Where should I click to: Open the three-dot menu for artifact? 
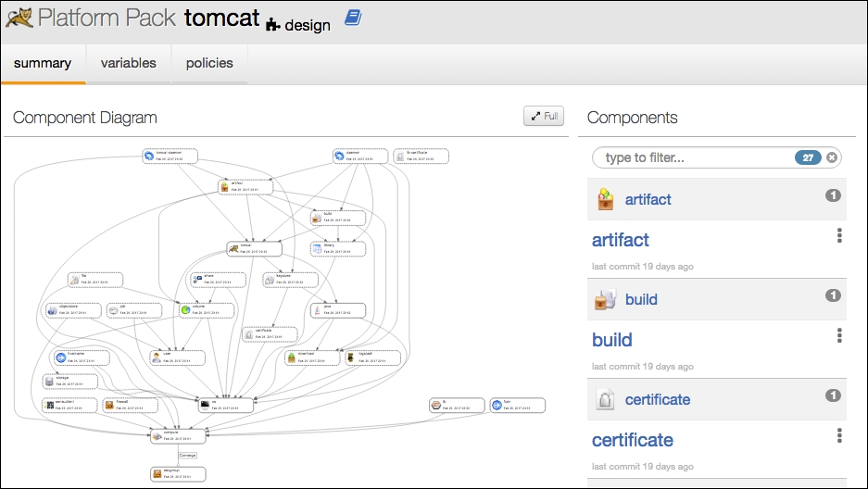point(839,235)
